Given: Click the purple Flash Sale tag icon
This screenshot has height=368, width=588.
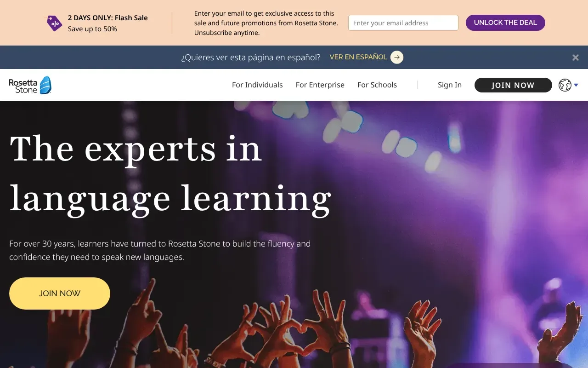Looking at the screenshot, I should click(54, 23).
